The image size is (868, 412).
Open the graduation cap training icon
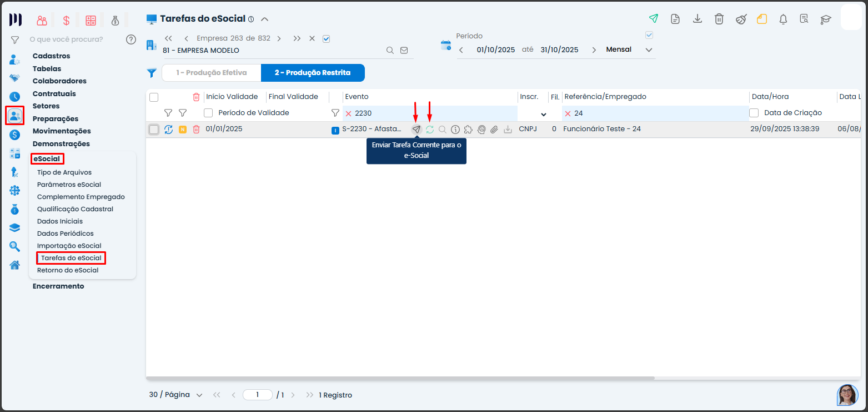(x=826, y=19)
